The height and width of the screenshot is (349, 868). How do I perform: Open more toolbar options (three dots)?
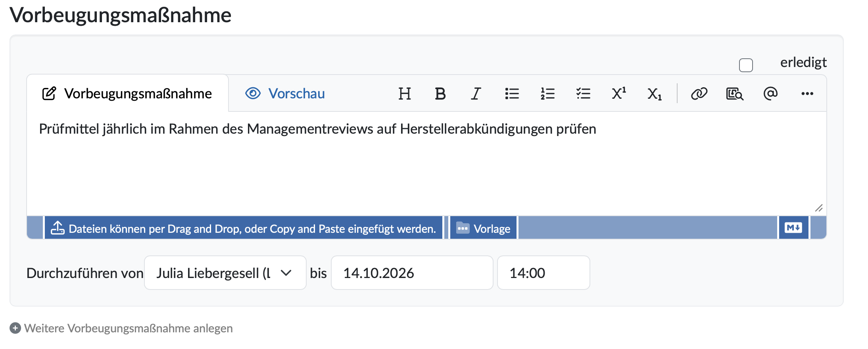click(x=807, y=94)
